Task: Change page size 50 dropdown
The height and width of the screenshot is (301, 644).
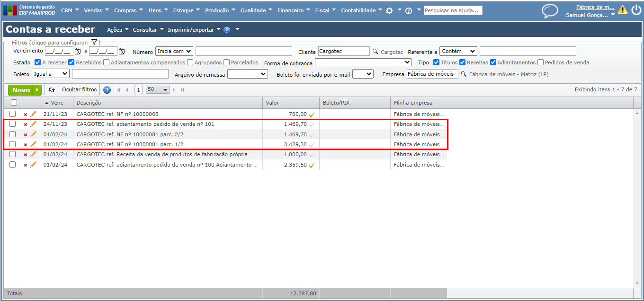Action: coord(158,90)
